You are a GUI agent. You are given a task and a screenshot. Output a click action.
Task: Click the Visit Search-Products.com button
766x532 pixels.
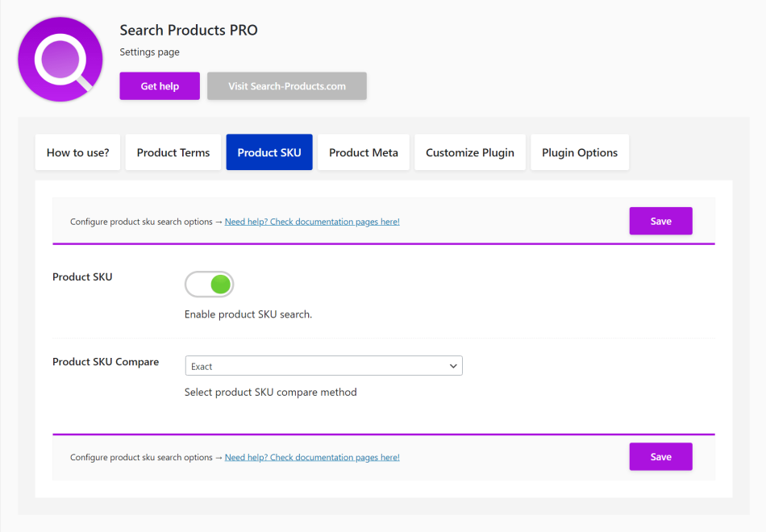click(287, 86)
